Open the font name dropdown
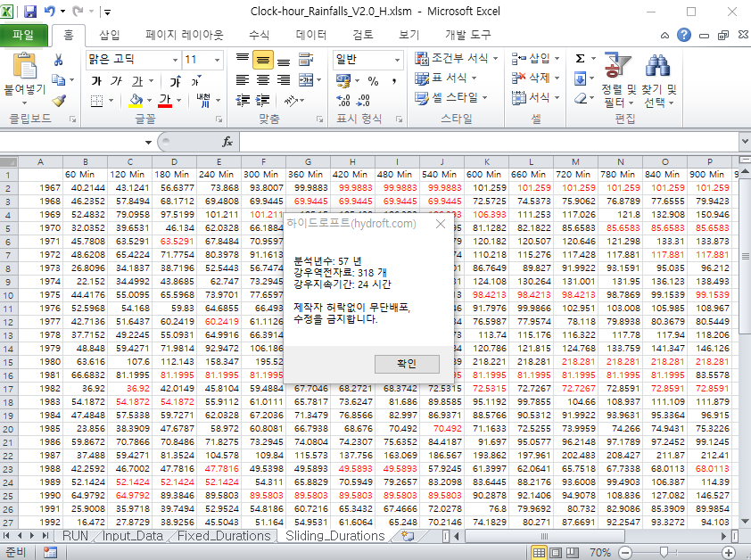Viewport: 751px width, 560px height. [x=176, y=60]
